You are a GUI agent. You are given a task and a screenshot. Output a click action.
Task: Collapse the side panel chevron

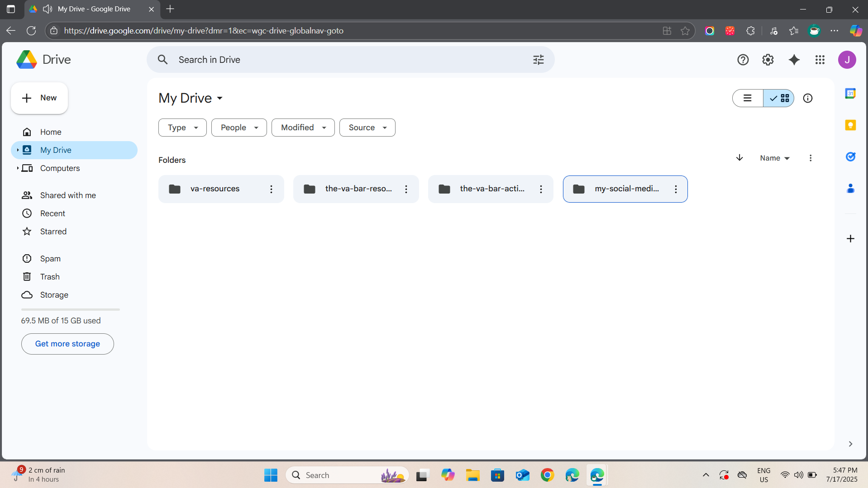[850, 444]
